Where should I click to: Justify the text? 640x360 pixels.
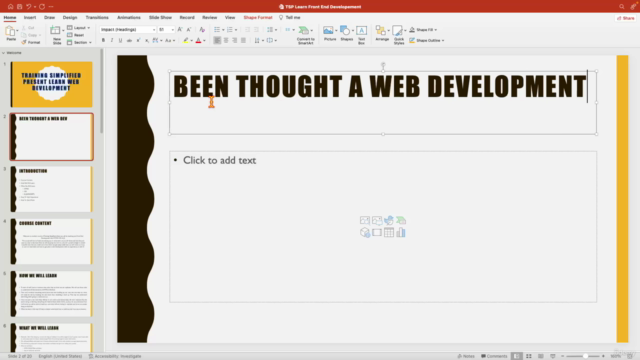pyautogui.click(x=243, y=40)
